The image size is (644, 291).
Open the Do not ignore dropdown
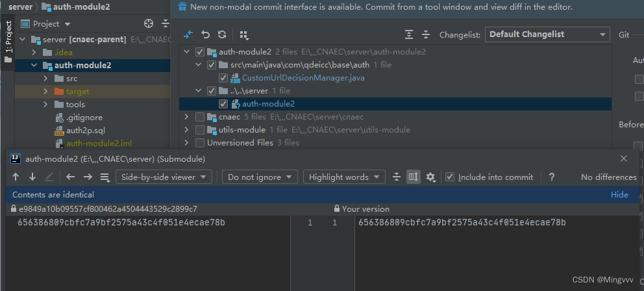260,177
